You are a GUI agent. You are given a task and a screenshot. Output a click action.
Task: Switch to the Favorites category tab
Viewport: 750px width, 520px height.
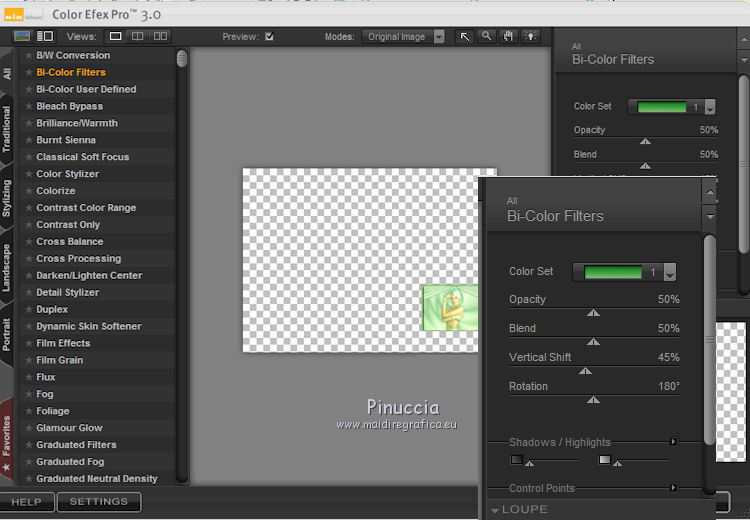click(x=7, y=440)
